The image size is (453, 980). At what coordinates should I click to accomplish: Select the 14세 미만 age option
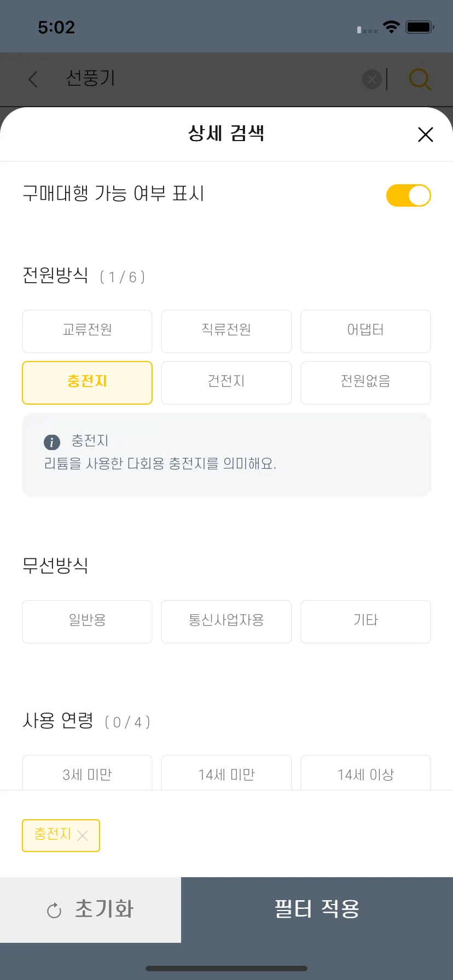pos(226,774)
